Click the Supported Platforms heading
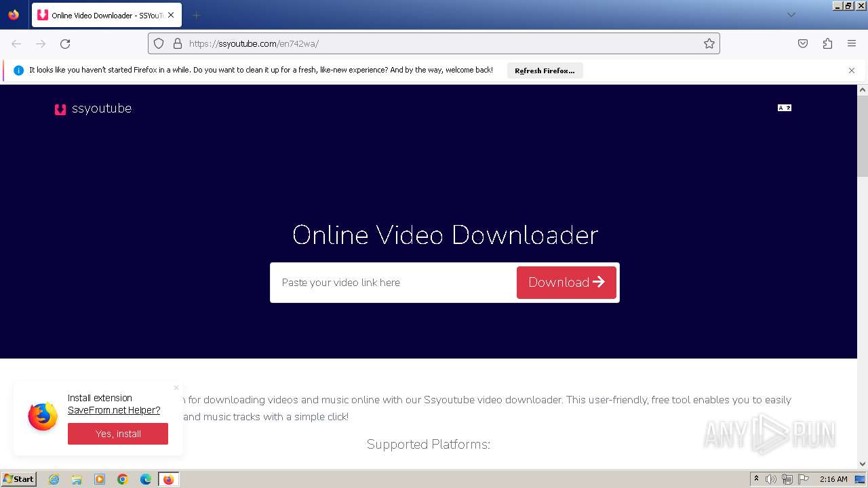Screen dimensions: 868x488 click(x=429, y=445)
